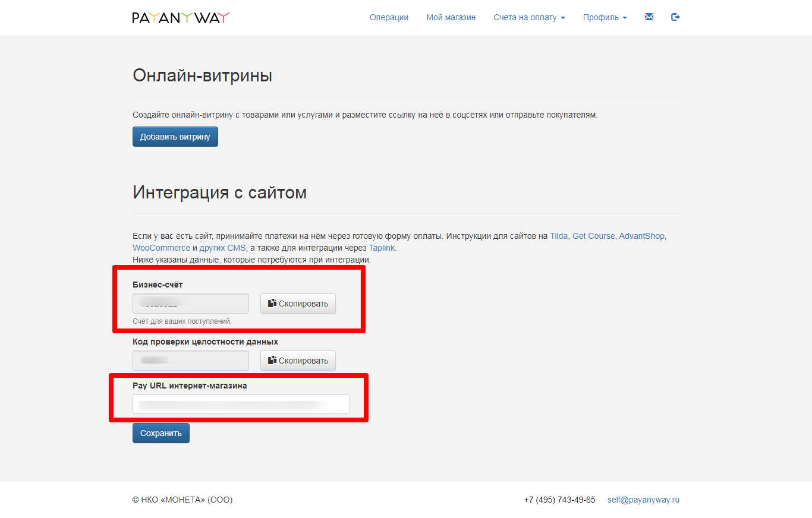Click the Taplink integration link
The image size is (812, 518).
pyautogui.click(x=381, y=248)
